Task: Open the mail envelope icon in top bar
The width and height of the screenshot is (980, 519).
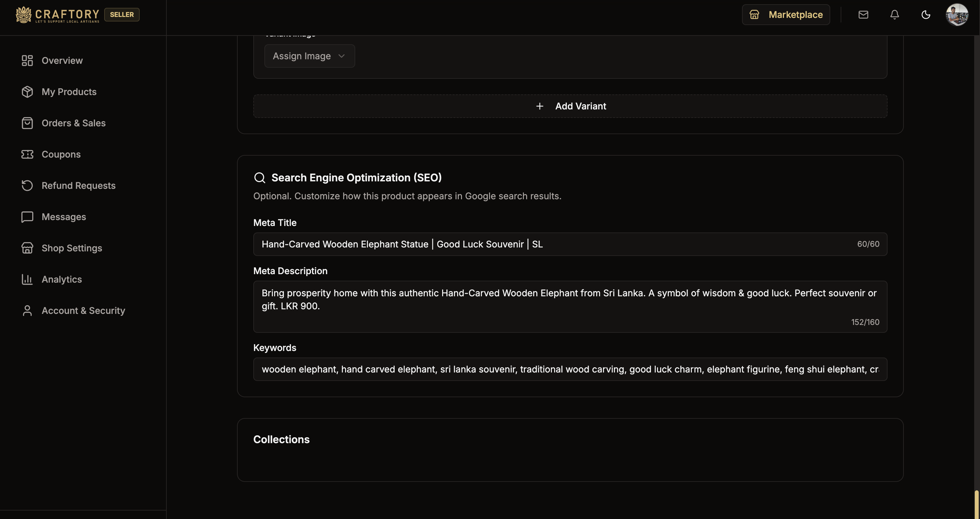Action: pyautogui.click(x=863, y=14)
